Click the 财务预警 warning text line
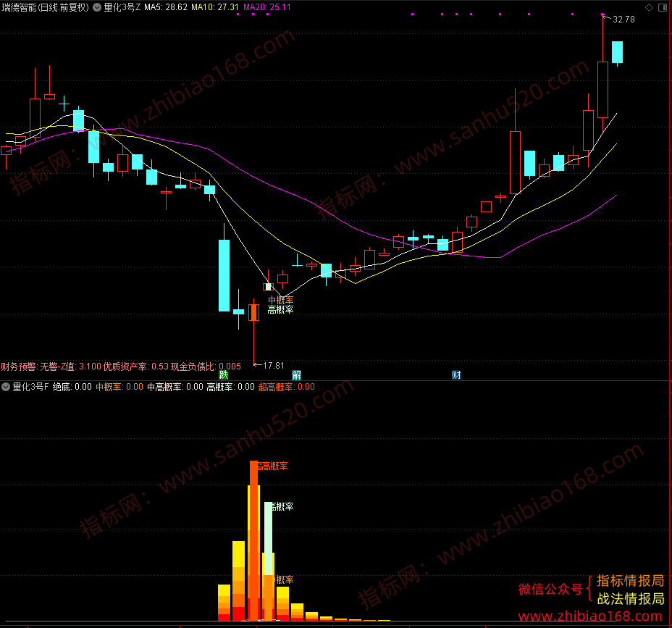The height and width of the screenshot is (628, 672). (121, 367)
